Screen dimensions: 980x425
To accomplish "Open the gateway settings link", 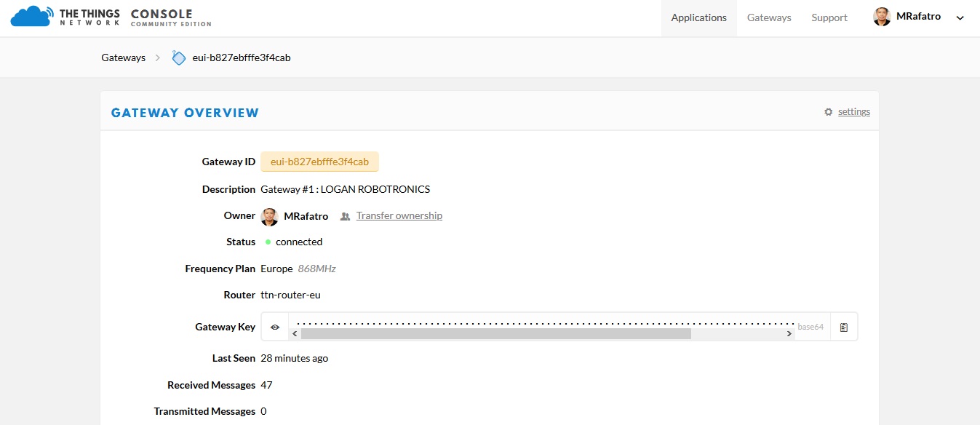I will click(x=853, y=112).
